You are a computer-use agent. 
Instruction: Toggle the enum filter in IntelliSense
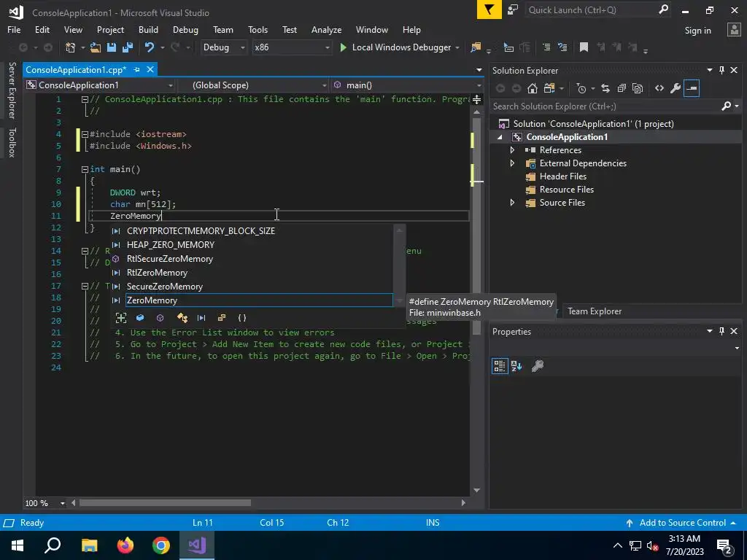222,318
